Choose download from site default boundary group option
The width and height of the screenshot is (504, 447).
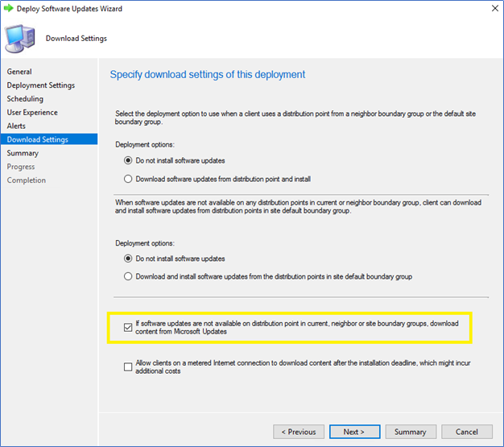[128, 276]
